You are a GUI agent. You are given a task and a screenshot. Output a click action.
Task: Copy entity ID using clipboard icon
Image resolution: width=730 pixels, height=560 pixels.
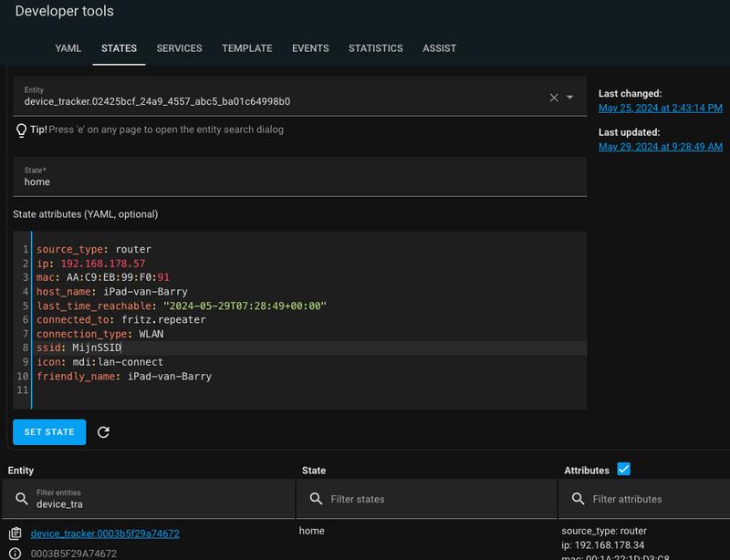pyautogui.click(x=16, y=534)
